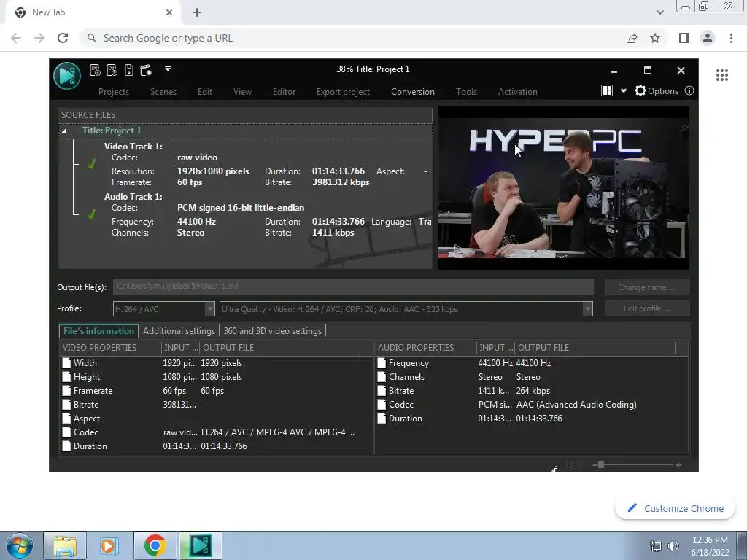Open the Edit menu
747x560 pixels.
pyautogui.click(x=205, y=92)
